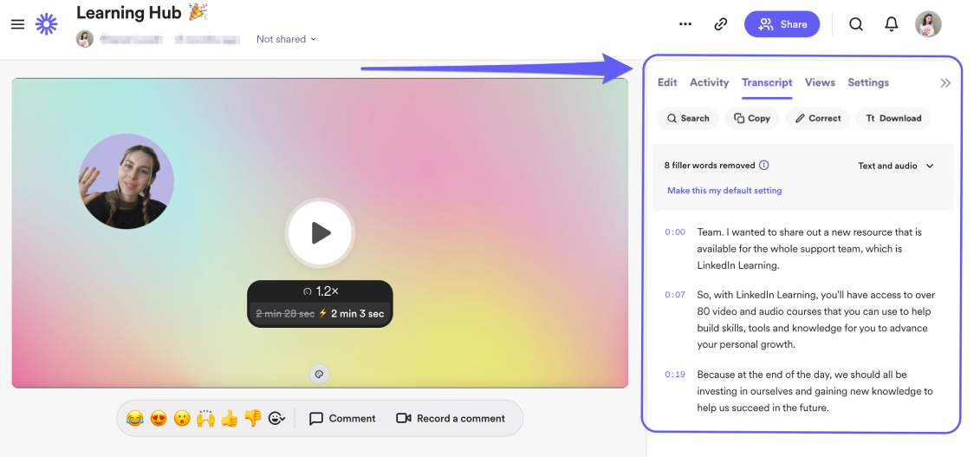Screen dimensions: 980x457
Task: Open the Settings tab
Action: pyautogui.click(x=868, y=82)
